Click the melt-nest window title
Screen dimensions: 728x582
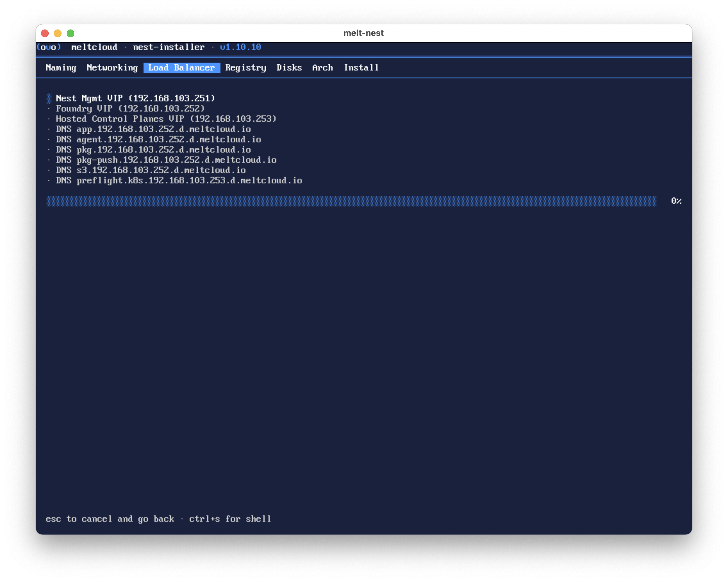(x=364, y=33)
